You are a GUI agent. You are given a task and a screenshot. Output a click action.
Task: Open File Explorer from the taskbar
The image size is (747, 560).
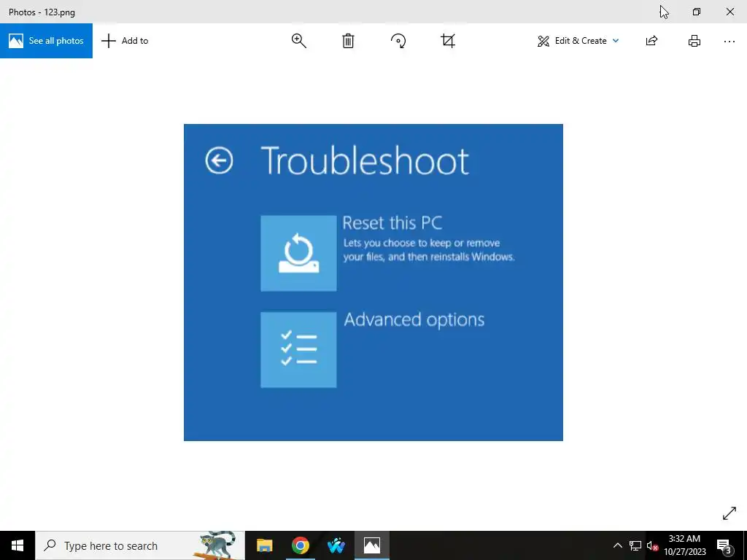point(264,545)
